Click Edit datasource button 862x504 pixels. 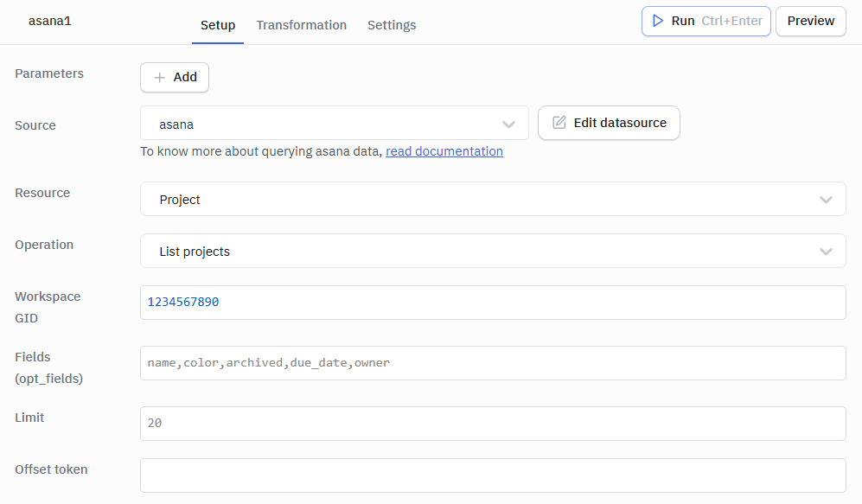tap(609, 123)
